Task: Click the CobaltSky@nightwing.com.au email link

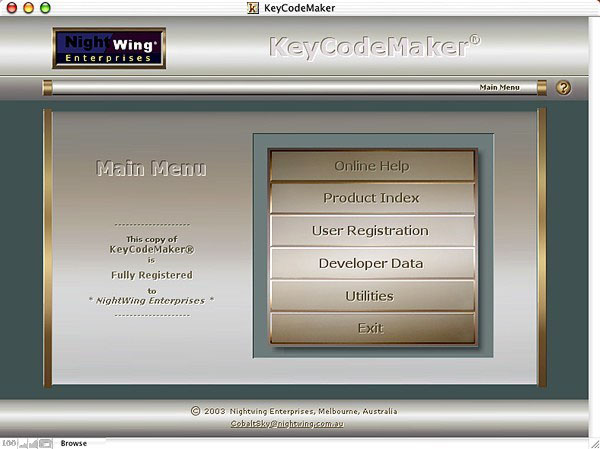Action: tap(287, 424)
